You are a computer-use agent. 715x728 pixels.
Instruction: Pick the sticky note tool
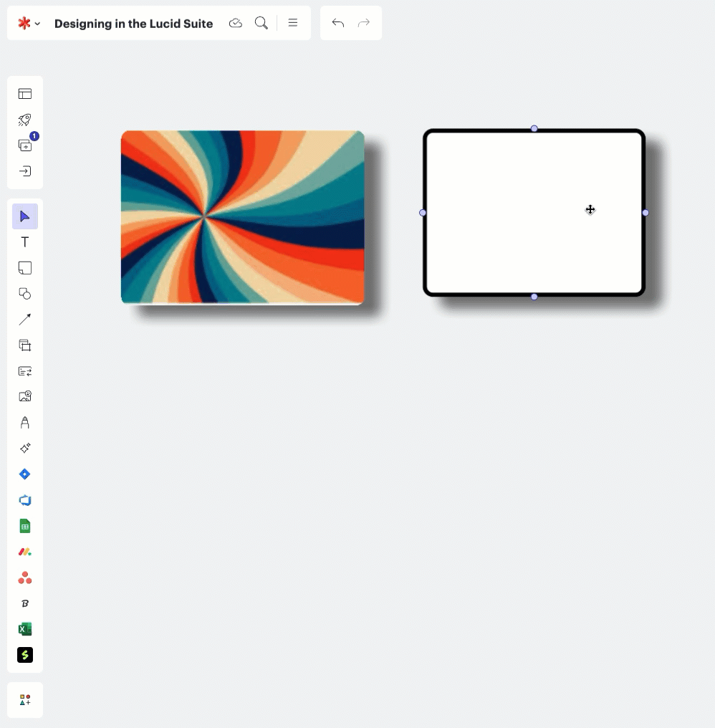click(x=25, y=268)
